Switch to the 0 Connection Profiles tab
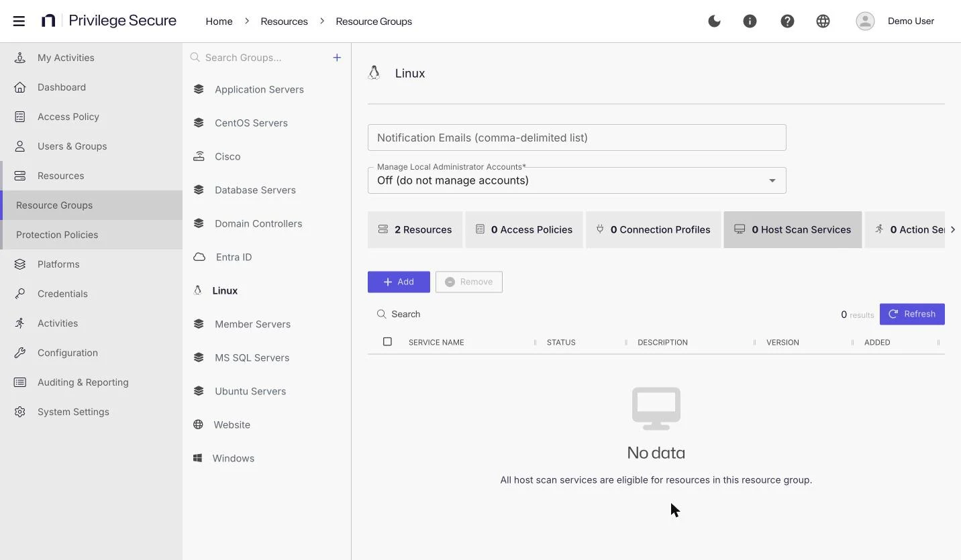Image resolution: width=961 pixels, height=560 pixels. (653, 229)
